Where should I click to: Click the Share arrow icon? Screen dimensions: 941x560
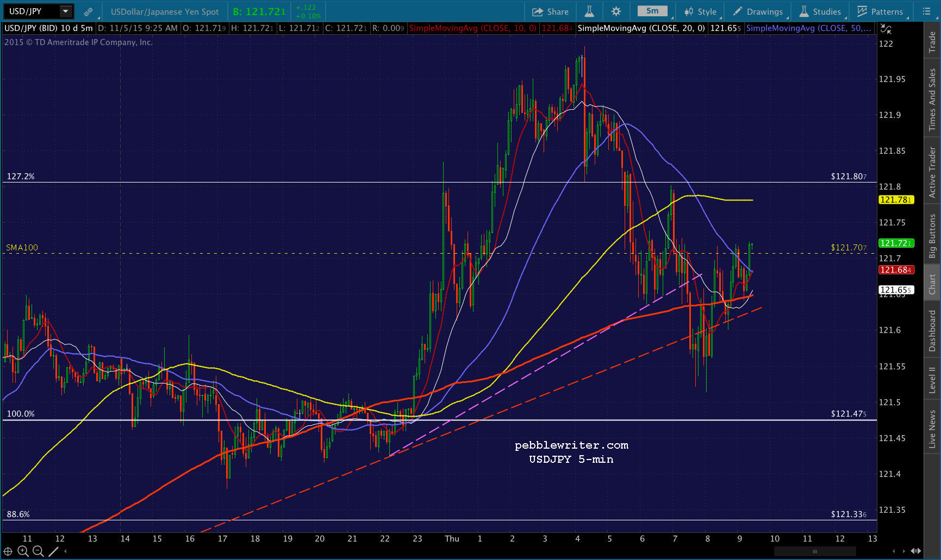(x=538, y=11)
